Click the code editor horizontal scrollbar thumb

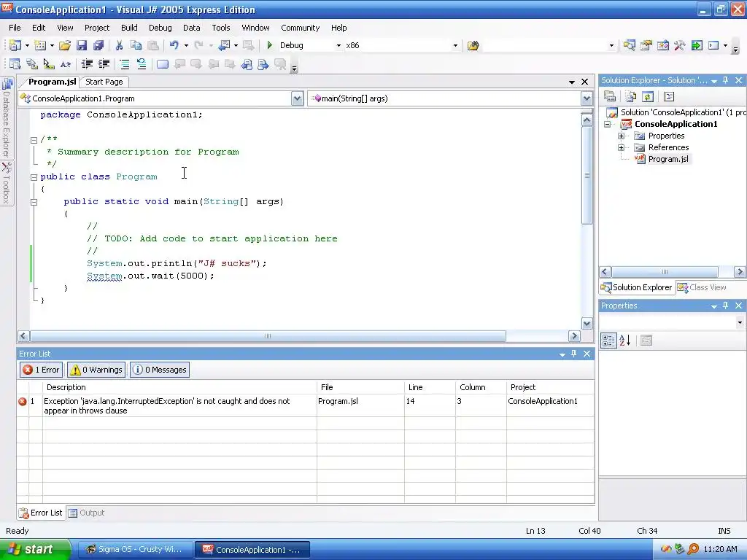(x=268, y=336)
